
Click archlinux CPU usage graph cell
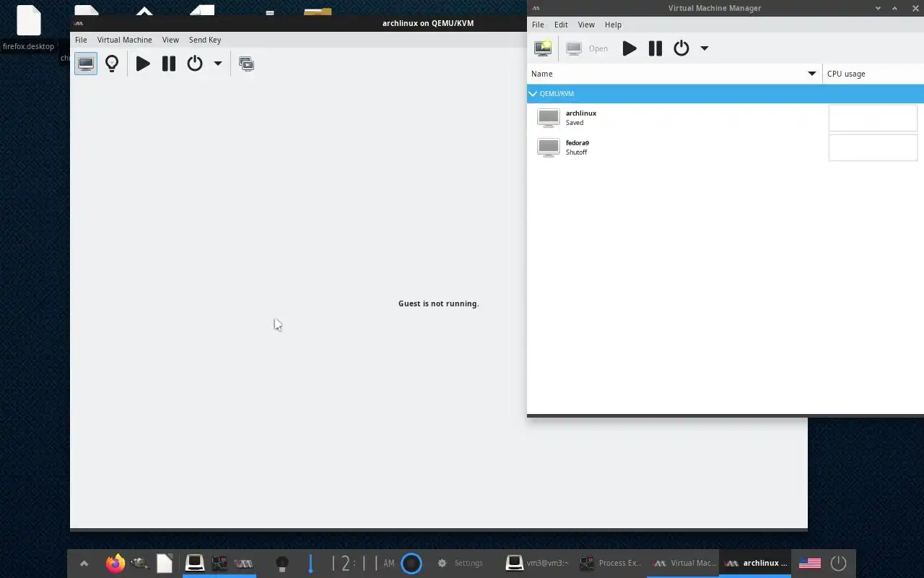pos(873,118)
